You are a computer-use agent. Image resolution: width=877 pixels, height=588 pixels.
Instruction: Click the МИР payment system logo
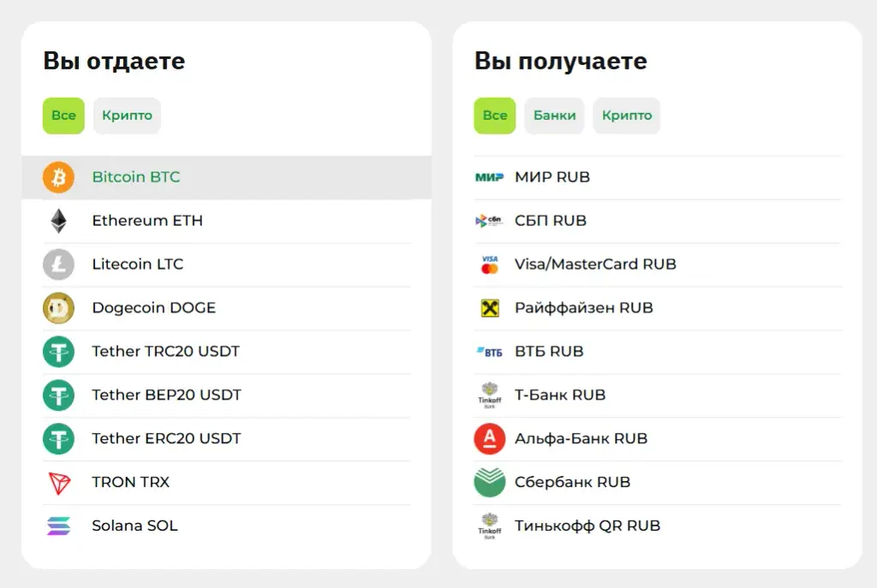click(x=489, y=177)
